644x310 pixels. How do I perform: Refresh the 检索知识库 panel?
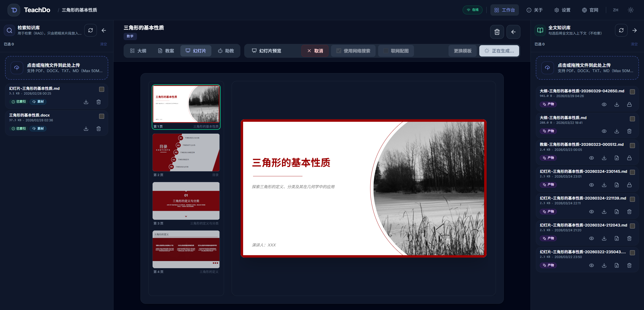click(91, 30)
